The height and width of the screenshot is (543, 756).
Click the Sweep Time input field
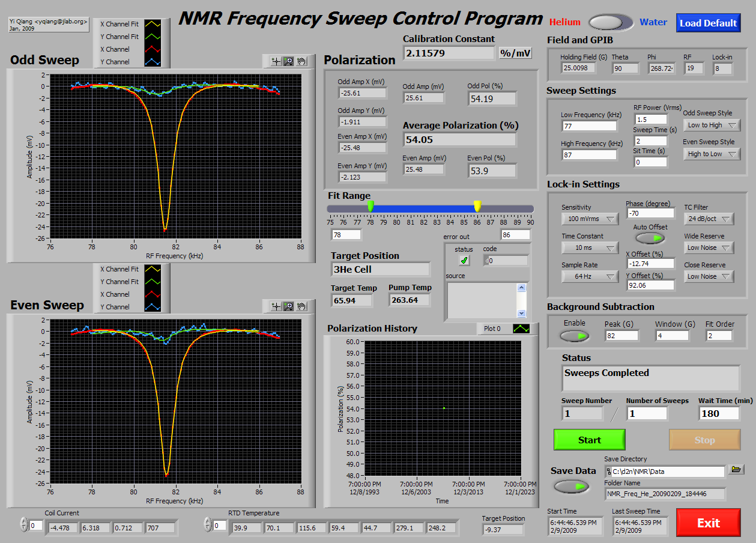650,141
